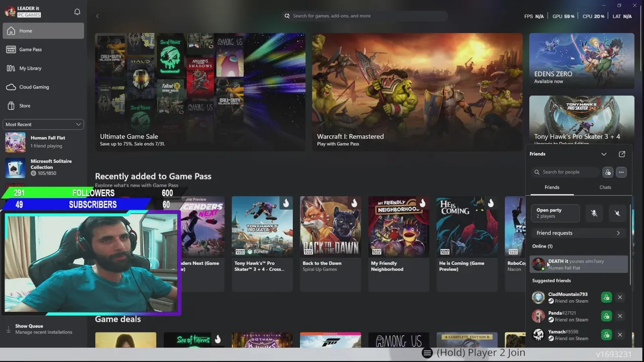Select friend DEATH it

(x=579, y=264)
